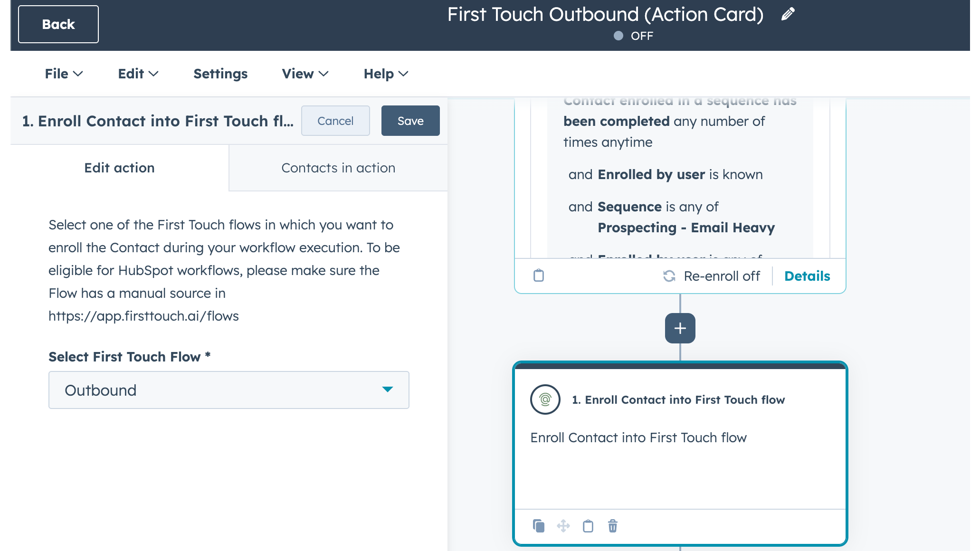Open the Settings menu item
Viewport: 980px width, 551px height.
pyautogui.click(x=220, y=74)
